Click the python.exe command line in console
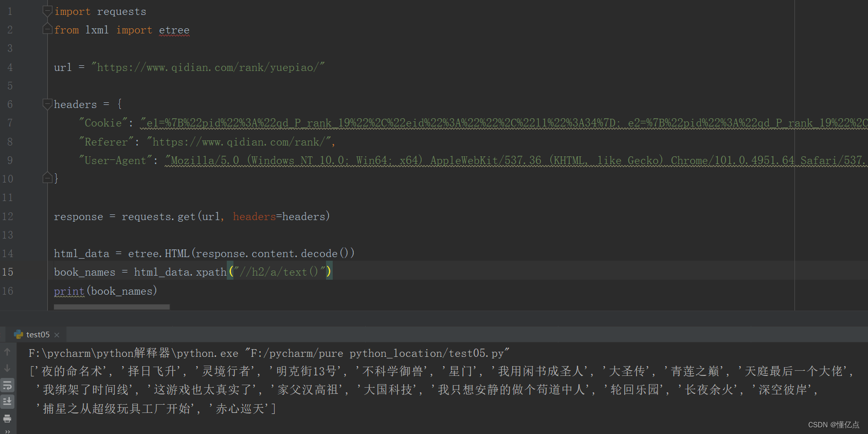Image resolution: width=868 pixels, height=434 pixels. tap(269, 353)
